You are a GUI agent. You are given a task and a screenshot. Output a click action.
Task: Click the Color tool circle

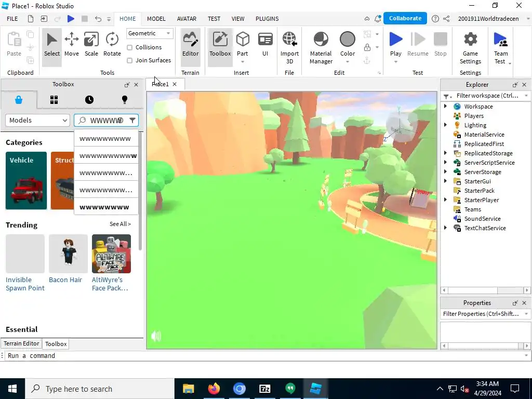pyautogui.click(x=348, y=39)
